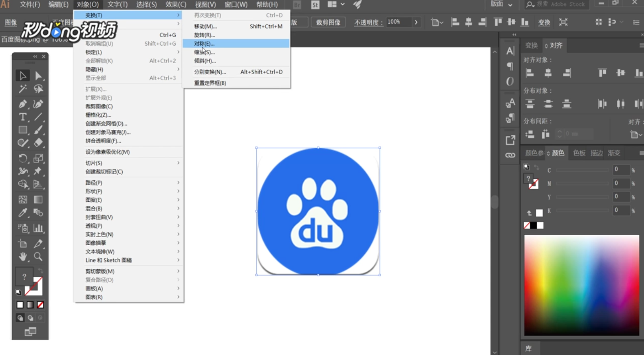This screenshot has height=355, width=644.
Task: Switch to Draw Behind mode
Action: click(30, 318)
